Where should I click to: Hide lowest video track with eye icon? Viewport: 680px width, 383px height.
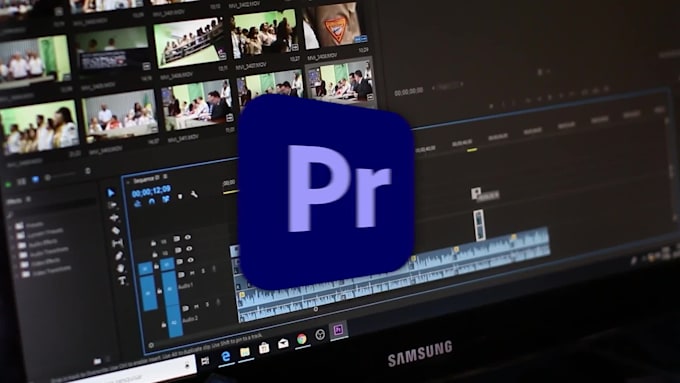tap(191, 260)
